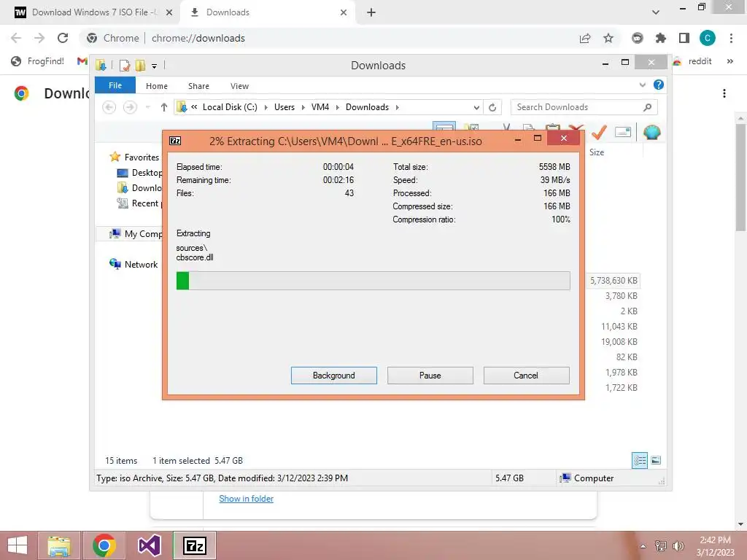The image size is (747, 560).
Task: Open the reddit bookmark
Action: [x=693, y=61]
